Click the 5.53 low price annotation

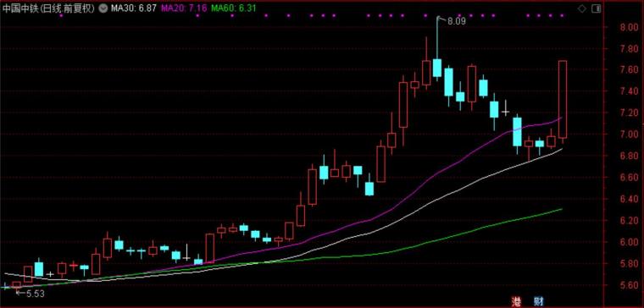(x=36, y=294)
